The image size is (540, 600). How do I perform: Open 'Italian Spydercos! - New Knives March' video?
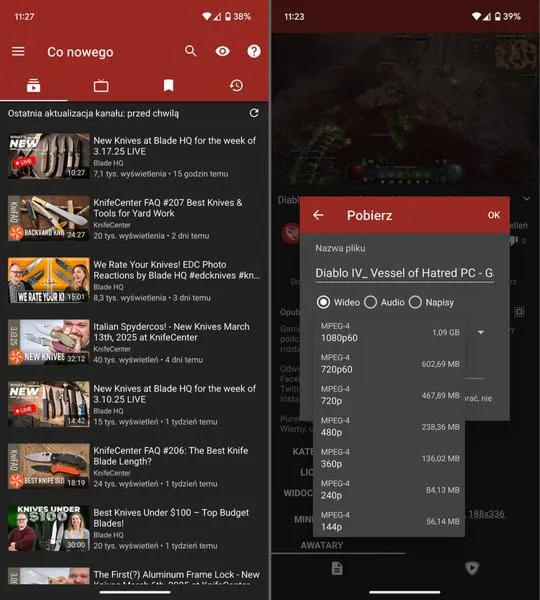pos(171,332)
